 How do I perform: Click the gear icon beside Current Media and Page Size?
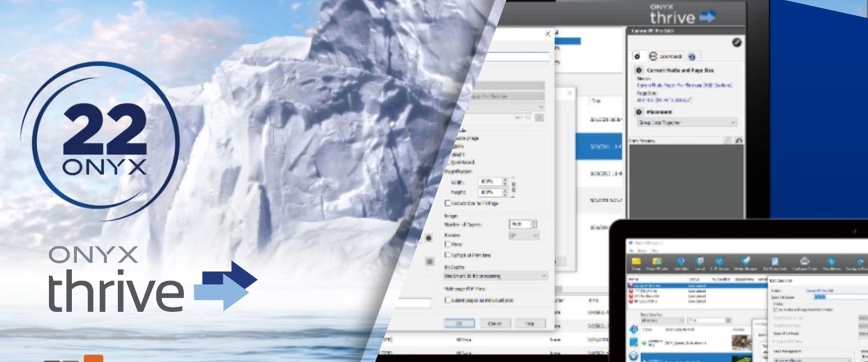tap(639, 71)
